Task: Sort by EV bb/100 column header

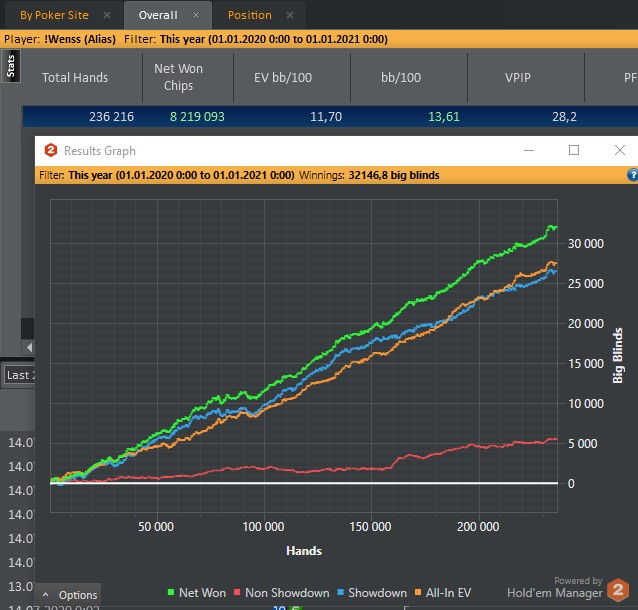Action: (x=283, y=77)
